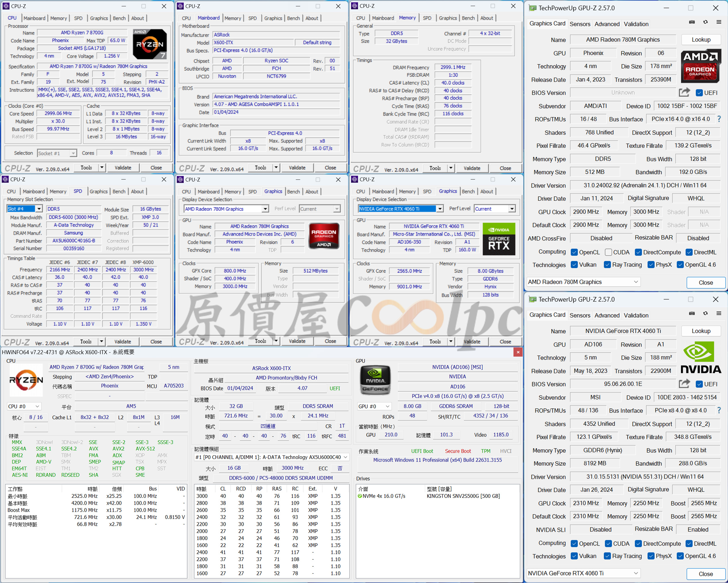Click Lookup button in NVIDIA GPU-Z window
Viewport: 728px width, 583px height.
[x=701, y=331]
